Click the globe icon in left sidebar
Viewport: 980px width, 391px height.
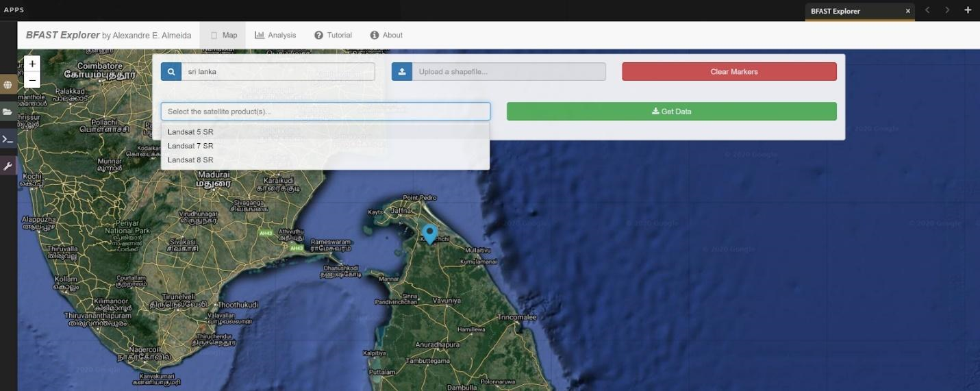pyautogui.click(x=8, y=85)
